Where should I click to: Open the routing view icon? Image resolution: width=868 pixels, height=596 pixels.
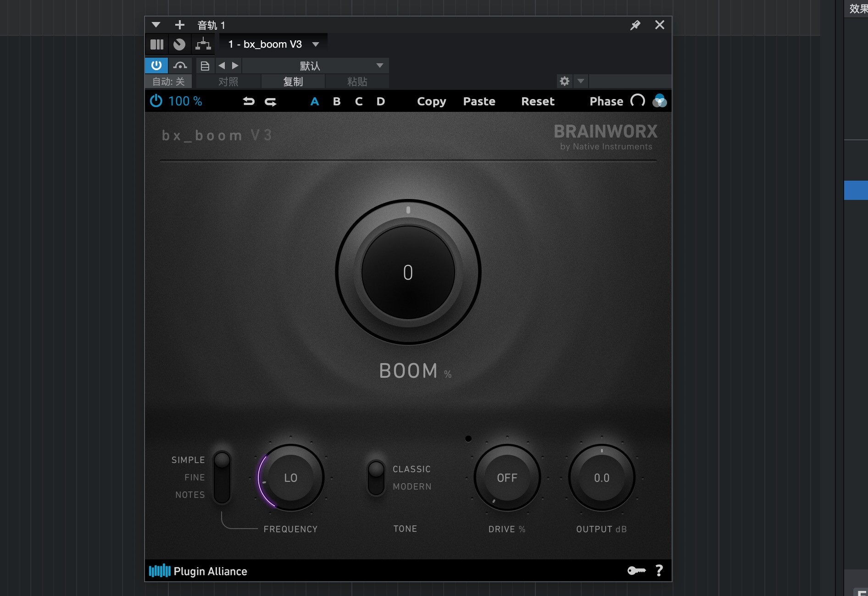(203, 44)
